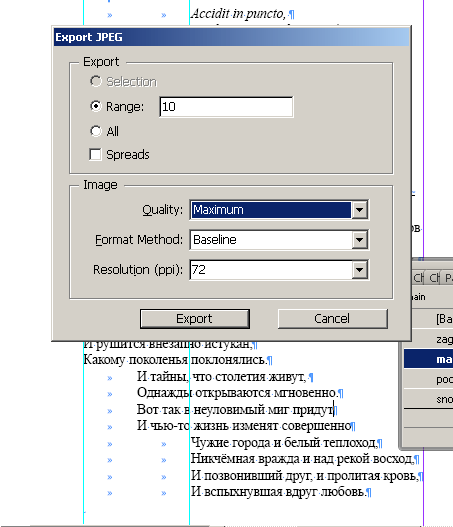This screenshot has height=527, width=453.
Task: Select the Selection radio button
Action: tap(96, 81)
